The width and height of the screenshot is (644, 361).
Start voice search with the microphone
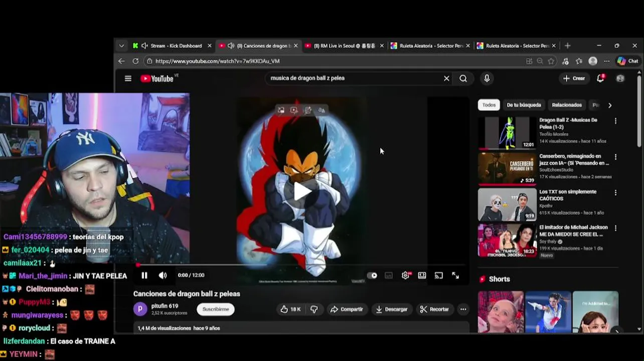[487, 78]
